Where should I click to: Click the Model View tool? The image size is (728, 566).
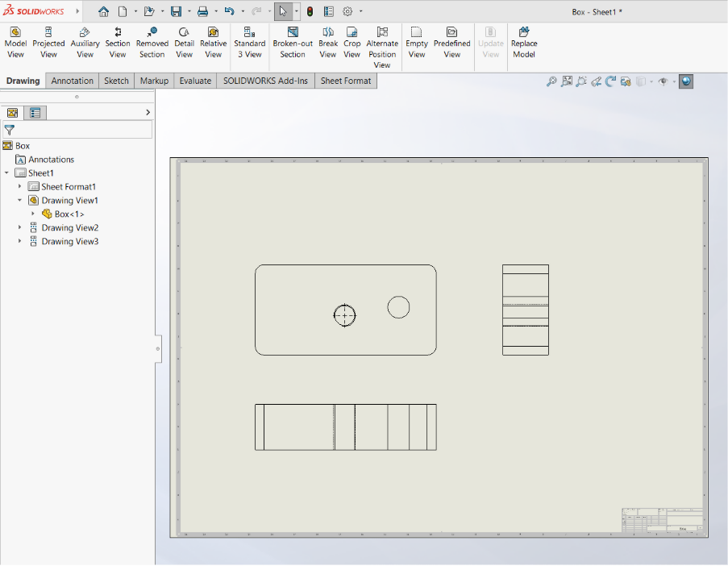tap(15, 43)
